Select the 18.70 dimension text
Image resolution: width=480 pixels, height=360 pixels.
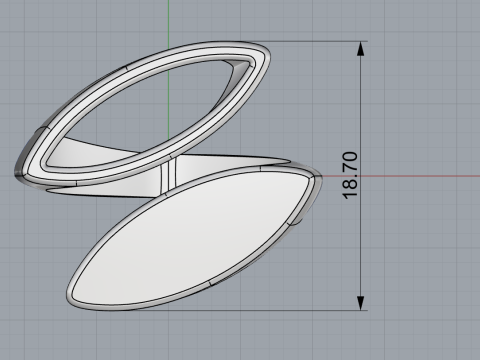[350, 176]
